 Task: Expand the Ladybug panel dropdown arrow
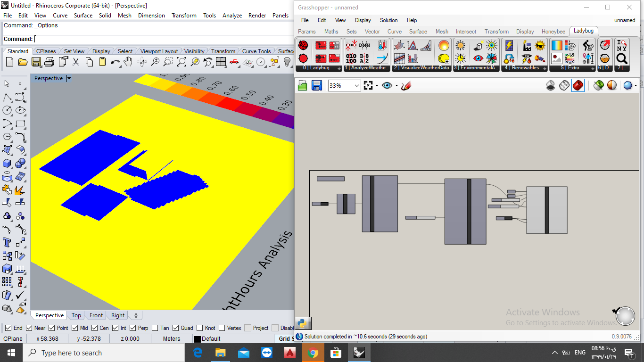tap(339, 69)
